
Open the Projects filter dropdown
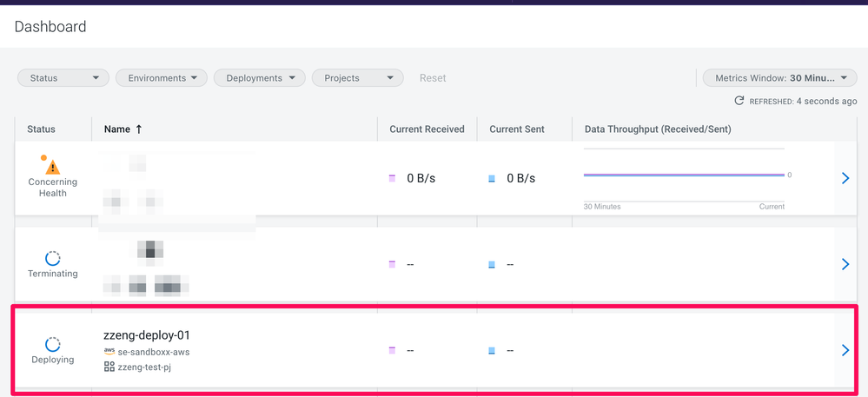358,78
